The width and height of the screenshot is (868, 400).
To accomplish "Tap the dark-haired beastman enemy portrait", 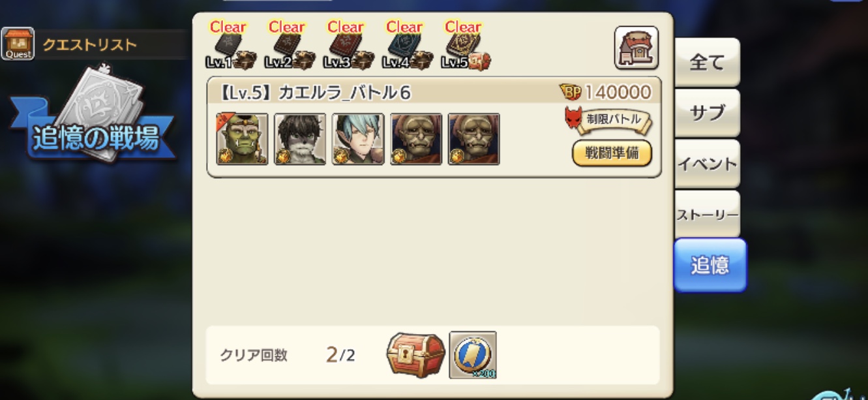I will pyautogui.click(x=300, y=139).
